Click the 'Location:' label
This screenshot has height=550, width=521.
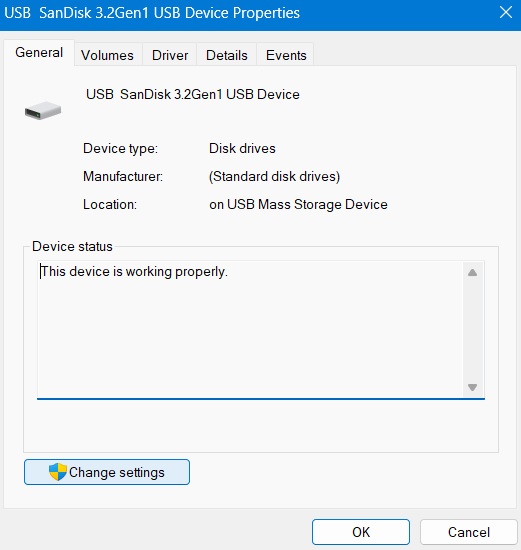[110, 204]
